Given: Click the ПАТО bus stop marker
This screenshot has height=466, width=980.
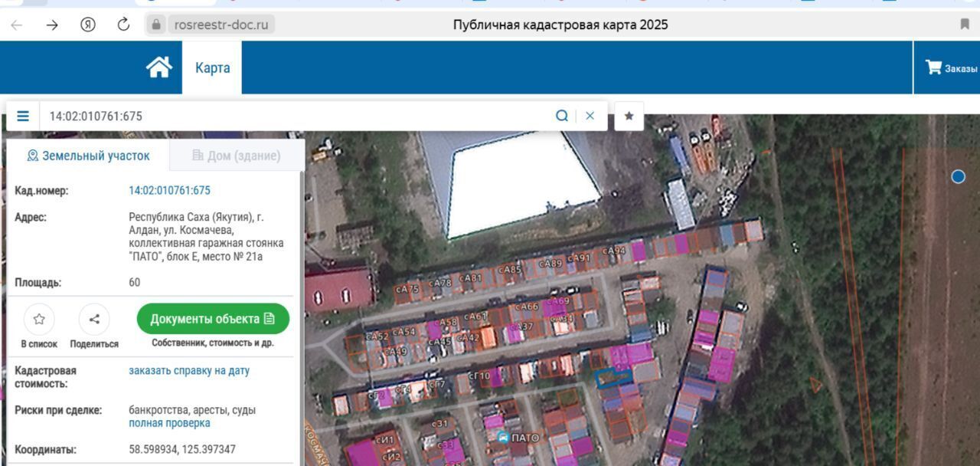Looking at the screenshot, I should [x=503, y=438].
